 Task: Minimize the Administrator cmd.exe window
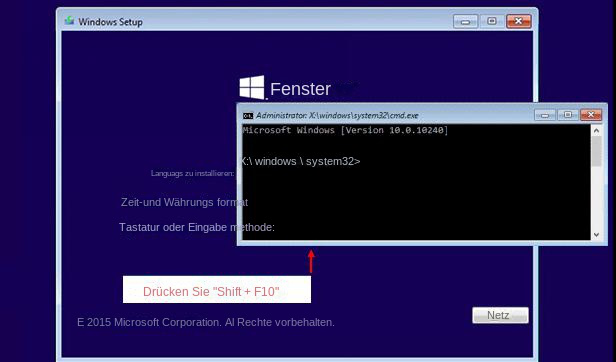[545, 115]
